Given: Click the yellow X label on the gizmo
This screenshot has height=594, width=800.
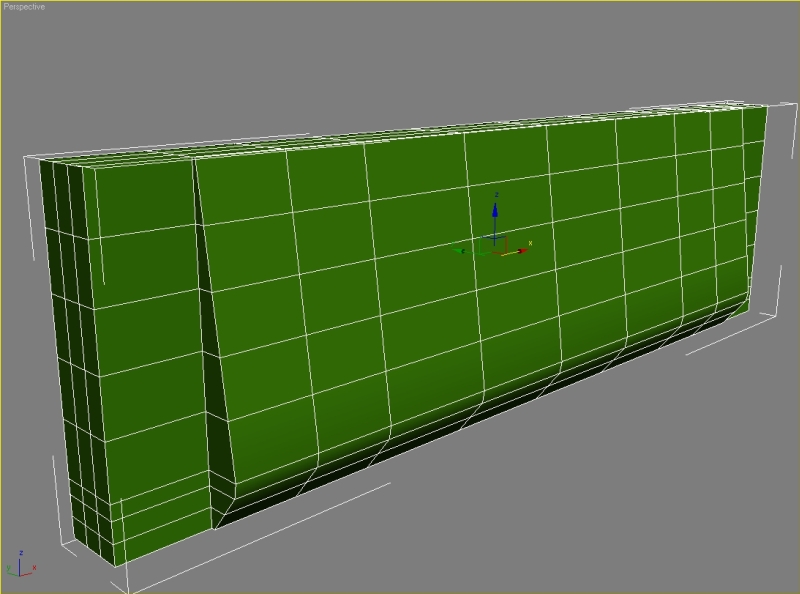Looking at the screenshot, I should coord(530,242).
